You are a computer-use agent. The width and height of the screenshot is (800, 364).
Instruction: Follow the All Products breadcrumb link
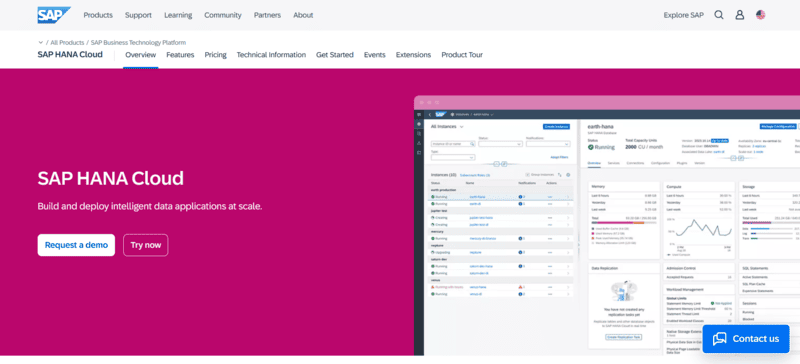click(67, 42)
